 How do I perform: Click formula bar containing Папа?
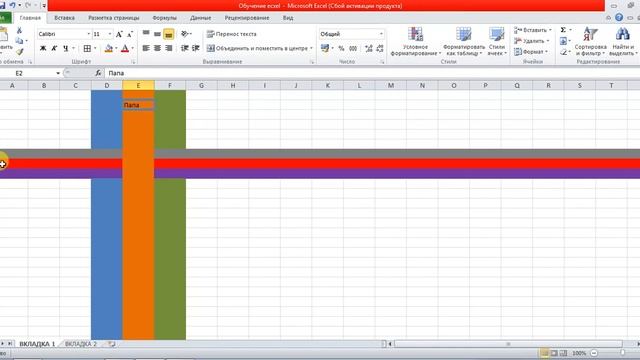coord(371,73)
